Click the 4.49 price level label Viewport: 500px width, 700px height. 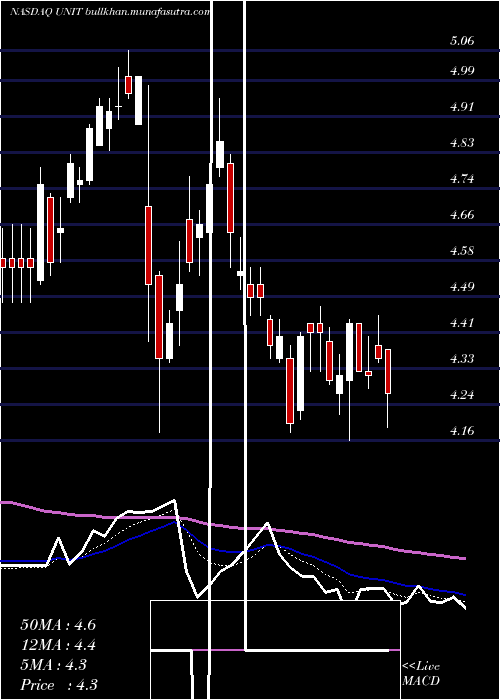tap(462, 287)
